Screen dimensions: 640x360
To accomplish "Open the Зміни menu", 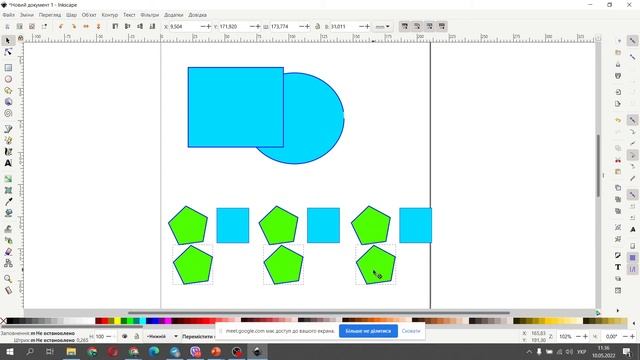I will [x=27, y=15].
